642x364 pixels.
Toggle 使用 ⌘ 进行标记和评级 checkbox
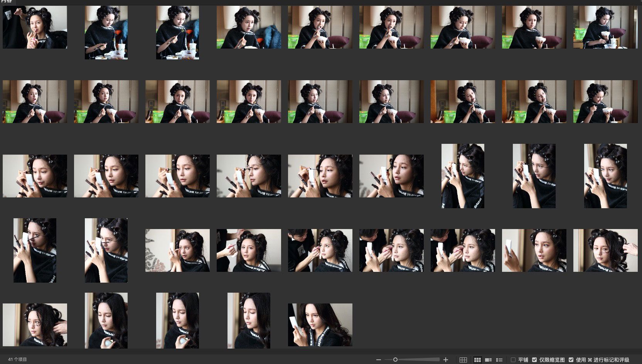pos(571,360)
